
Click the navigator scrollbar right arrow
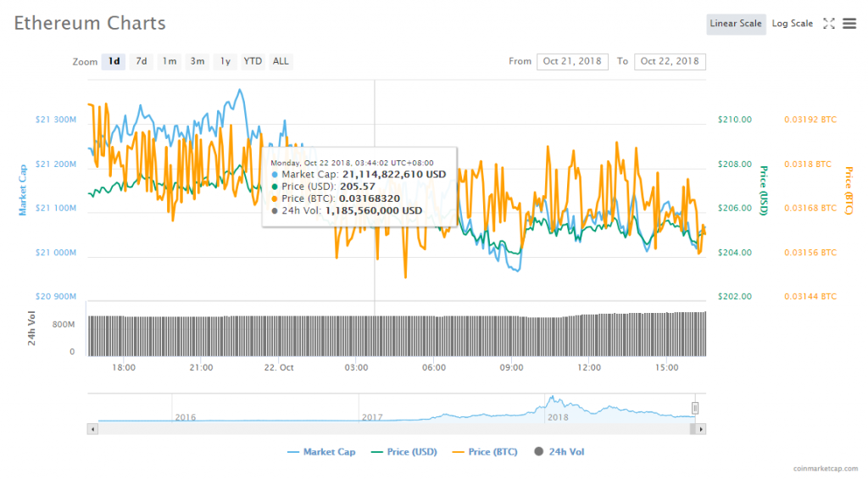click(701, 430)
